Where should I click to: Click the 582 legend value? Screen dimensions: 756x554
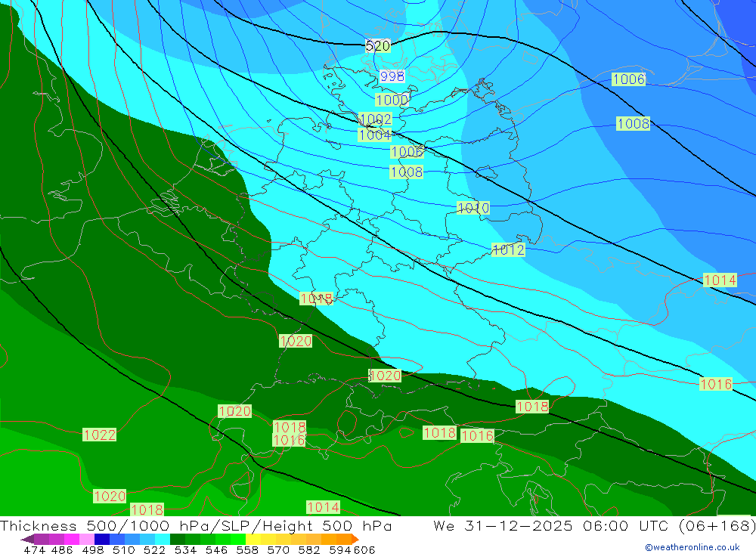pos(309,549)
